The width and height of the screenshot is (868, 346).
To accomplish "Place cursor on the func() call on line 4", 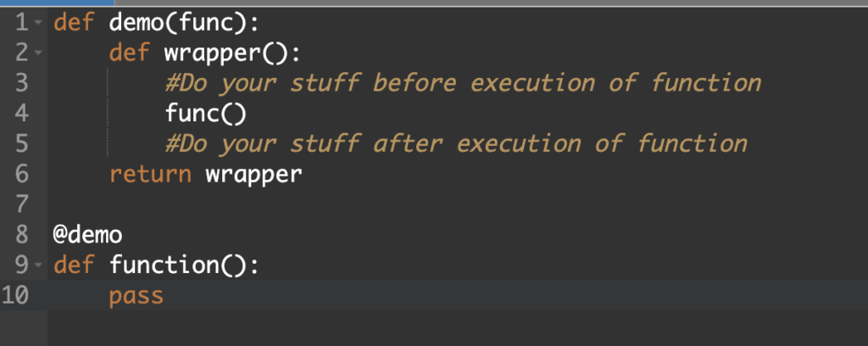I will point(205,113).
